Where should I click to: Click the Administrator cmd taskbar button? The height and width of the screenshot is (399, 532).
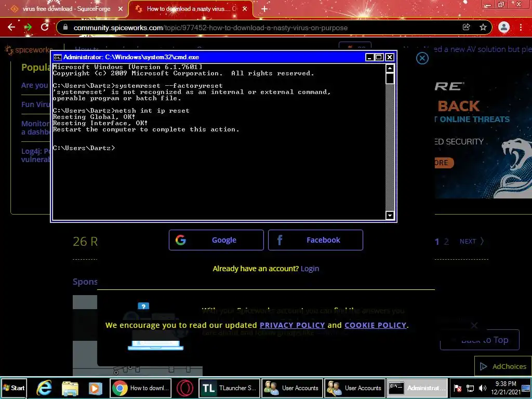417,388
